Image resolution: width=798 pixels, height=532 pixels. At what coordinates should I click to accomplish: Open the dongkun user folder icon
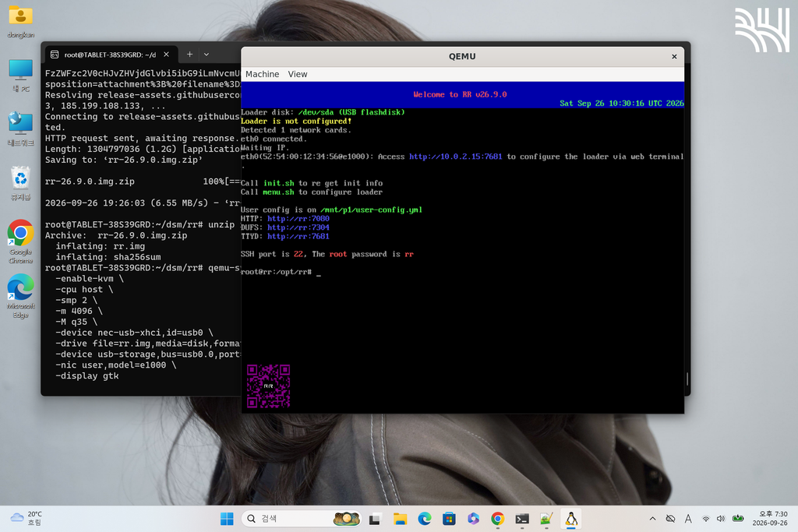click(x=20, y=22)
